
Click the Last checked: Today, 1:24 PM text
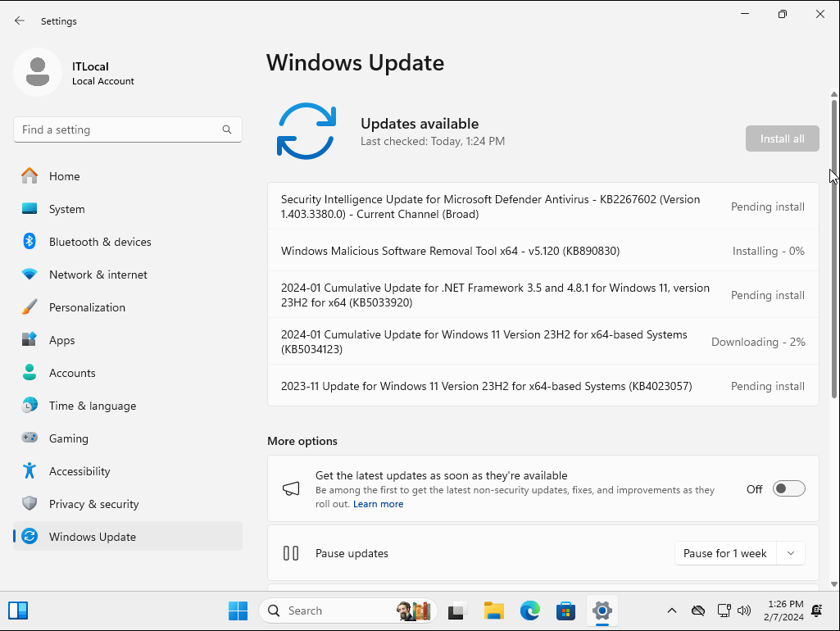(x=433, y=142)
